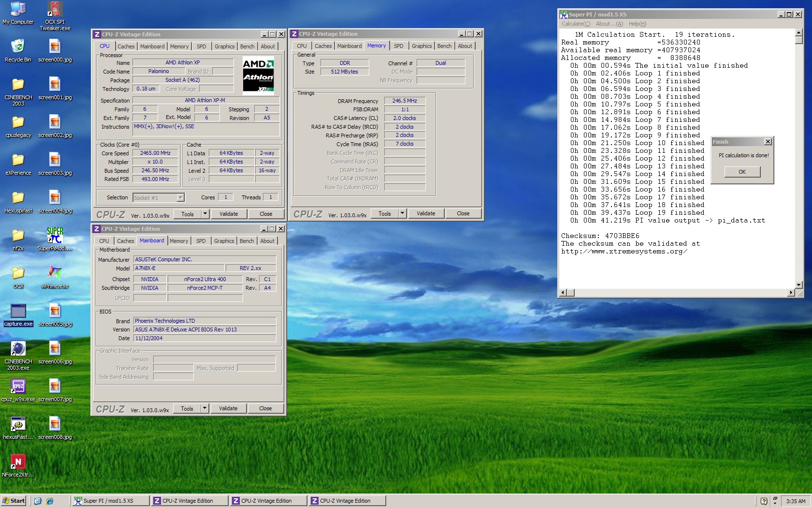Click DRAM Frequency value 246.5 MHz
This screenshot has height=508, width=812.
point(405,101)
